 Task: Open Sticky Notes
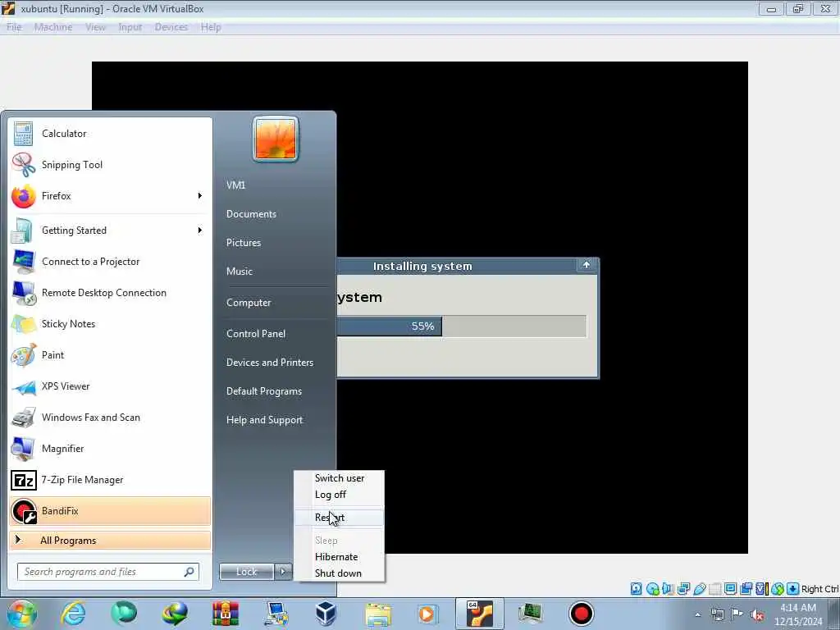tap(110, 323)
